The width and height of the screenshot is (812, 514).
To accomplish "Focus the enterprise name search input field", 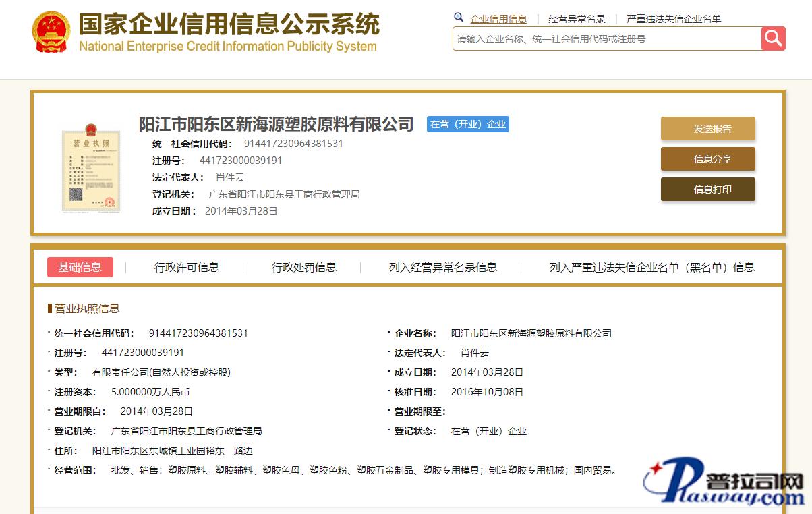I will click(607, 39).
